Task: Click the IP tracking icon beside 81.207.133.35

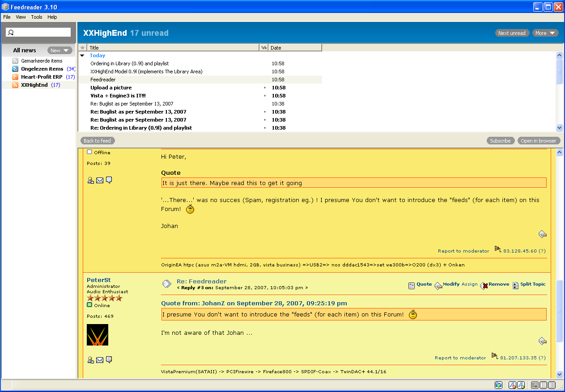Action: pos(495,356)
